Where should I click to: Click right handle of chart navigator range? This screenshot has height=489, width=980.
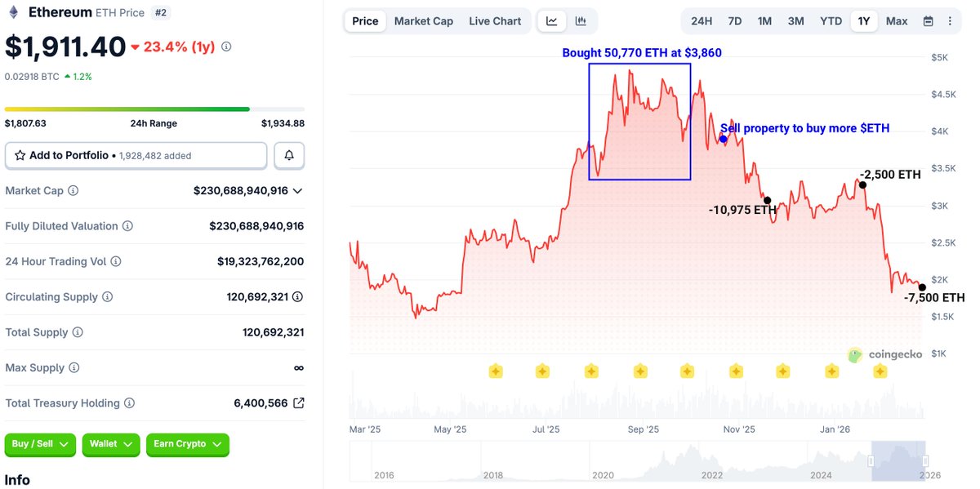pyautogui.click(x=924, y=461)
